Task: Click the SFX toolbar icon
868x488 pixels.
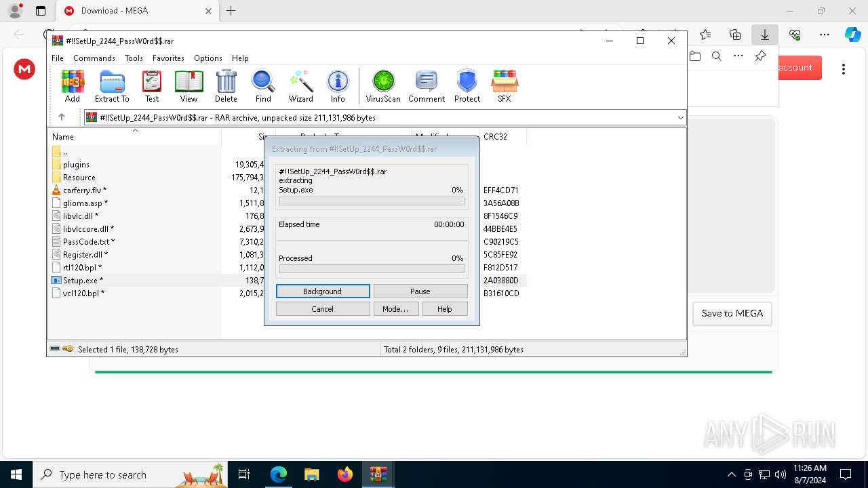Action: coord(505,86)
